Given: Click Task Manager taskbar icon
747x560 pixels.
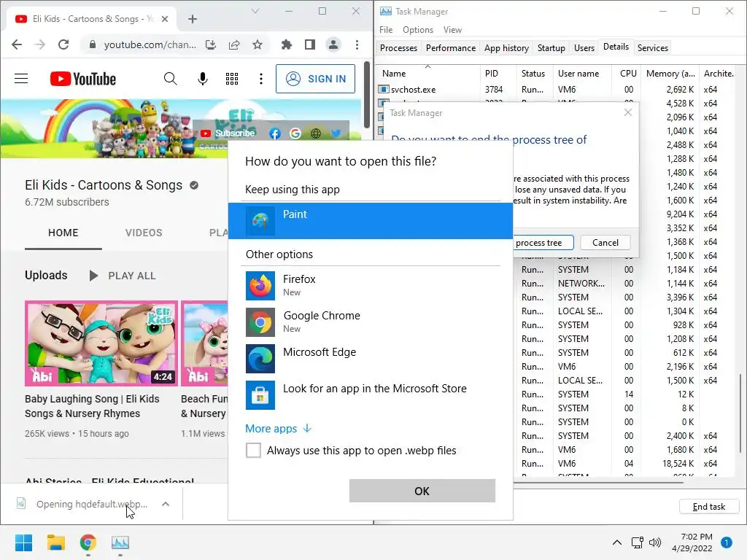Looking at the screenshot, I should 120,542.
